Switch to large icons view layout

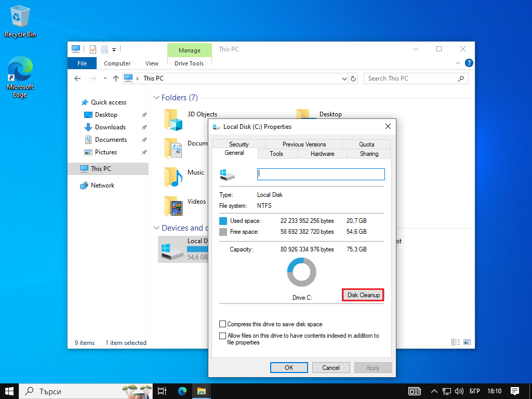(467, 342)
